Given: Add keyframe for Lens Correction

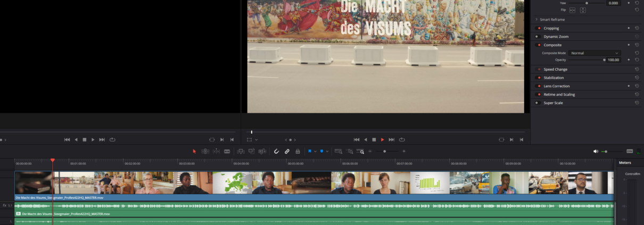Looking at the screenshot, I should tap(629, 86).
